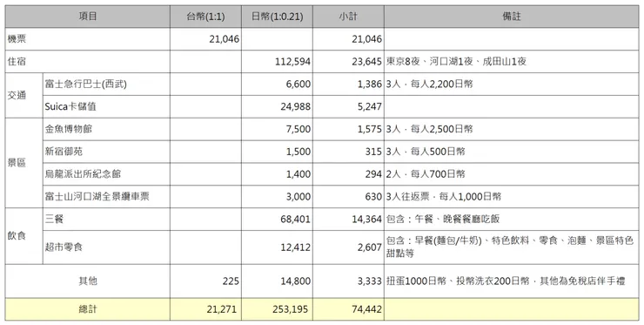Click the 253,195 yen total
This screenshot has width=644, height=325.
(277, 309)
